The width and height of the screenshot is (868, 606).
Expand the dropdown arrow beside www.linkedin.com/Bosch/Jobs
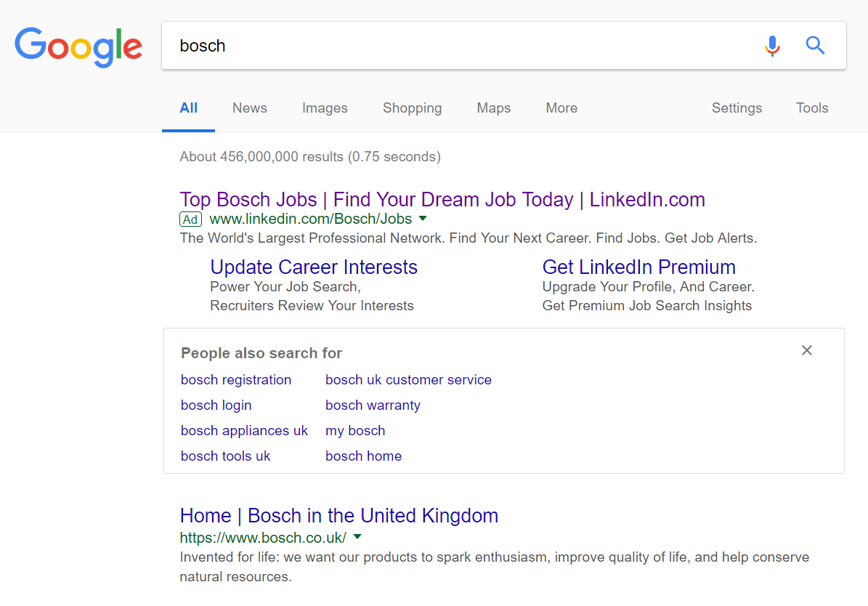423,219
